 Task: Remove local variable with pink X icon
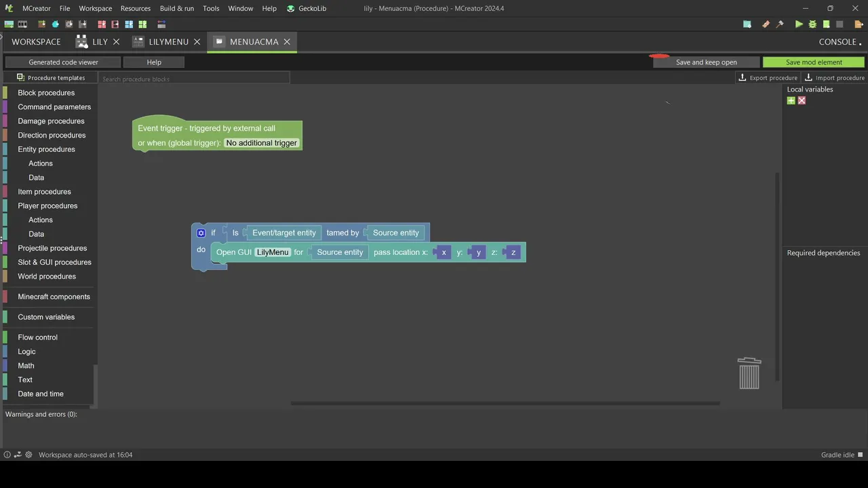pyautogui.click(x=802, y=100)
